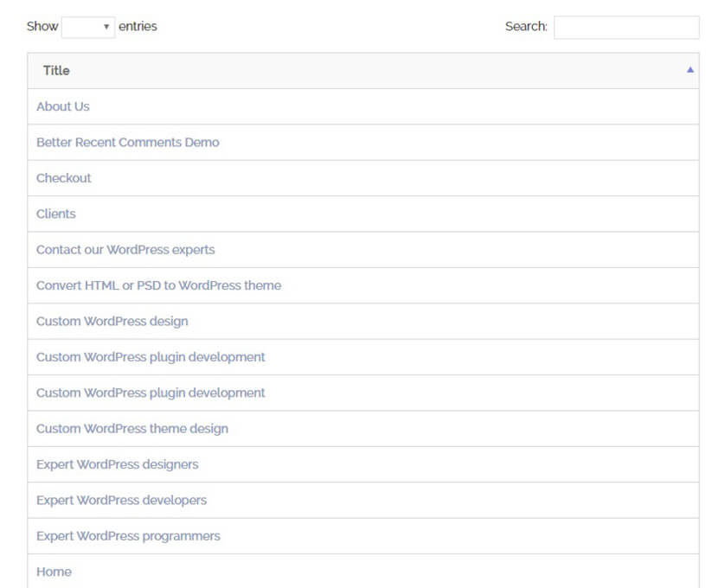Viewport: 725px width, 588px height.
Task: Click the sort arrow icon in Title header
Action: pyautogui.click(x=690, y=70)
